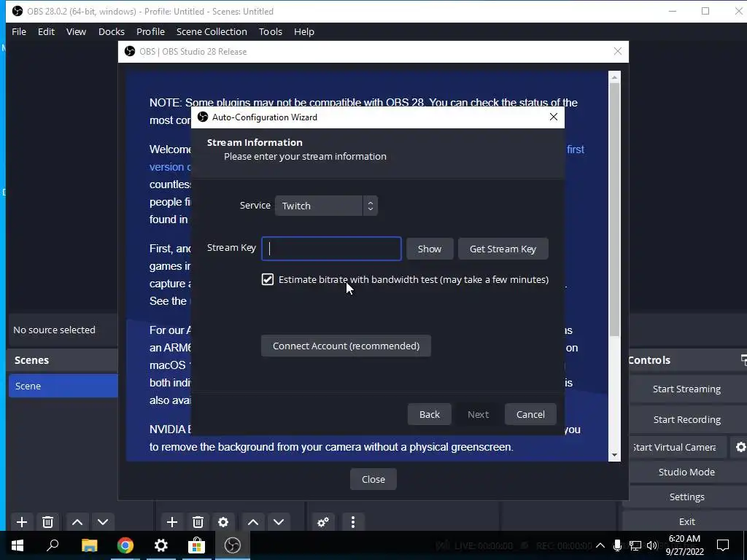Open the File menu
Screen dimensions: 747x560
click(x=19, y=31)
